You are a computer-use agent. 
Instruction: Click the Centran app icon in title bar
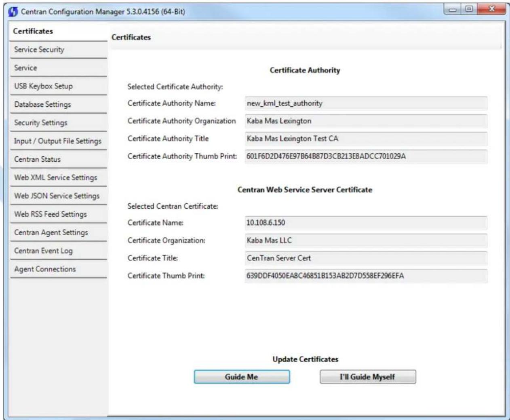[x=13, y=11]
